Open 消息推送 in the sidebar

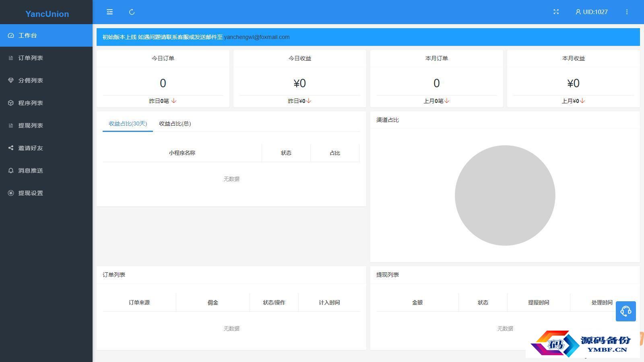[46, 171]
